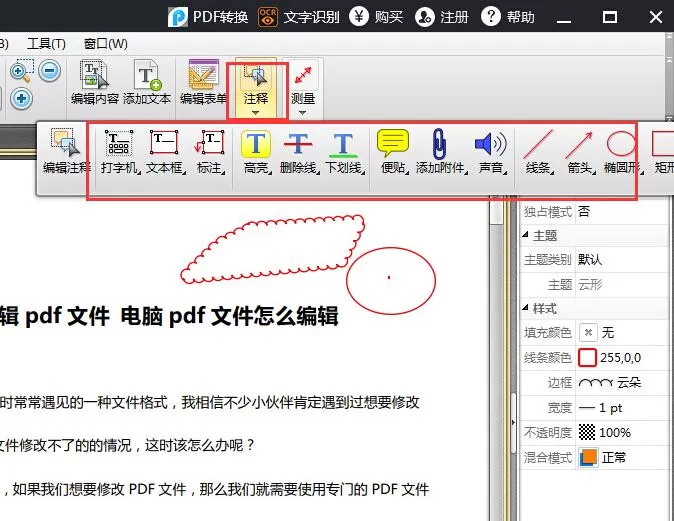The width and height of the screenshot is (674, 521).
Task: Click the 不透明度 100% value
Action: (622, 432)
